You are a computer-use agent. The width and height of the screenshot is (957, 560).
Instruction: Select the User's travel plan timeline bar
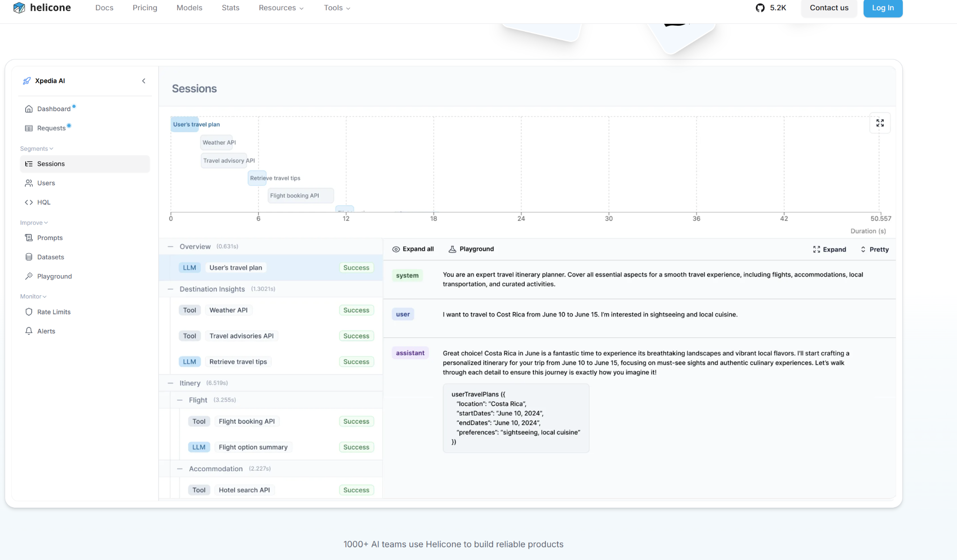tap(185, 124)
